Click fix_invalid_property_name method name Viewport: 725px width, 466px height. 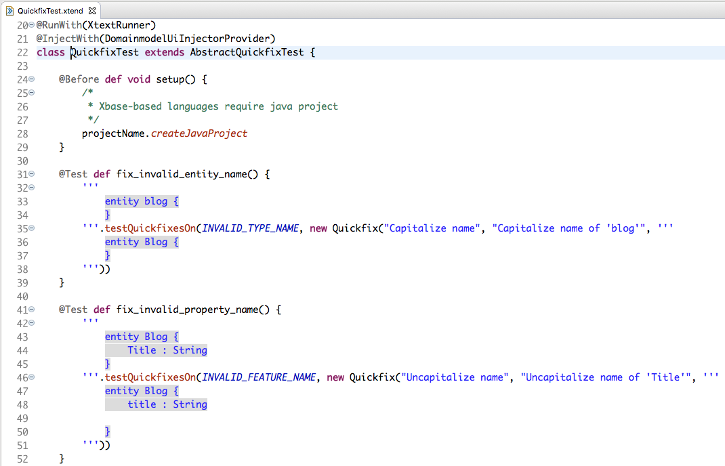[187, 309]
